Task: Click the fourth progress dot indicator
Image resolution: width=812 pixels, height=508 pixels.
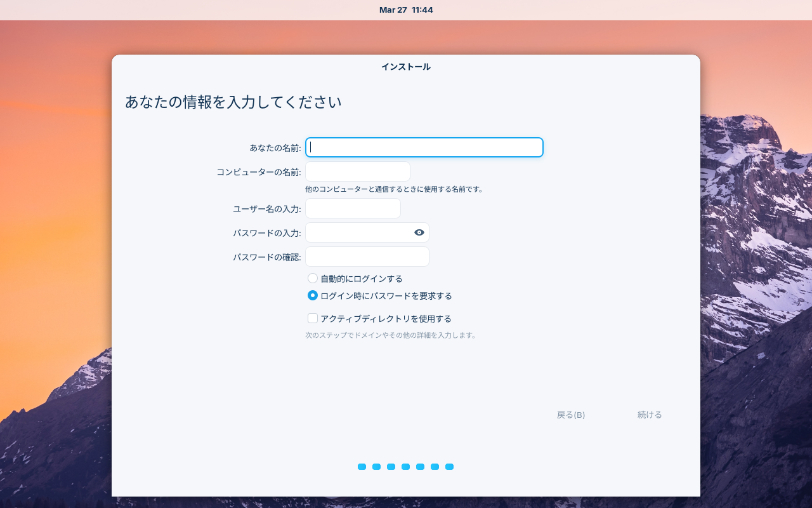Action: 406,467
